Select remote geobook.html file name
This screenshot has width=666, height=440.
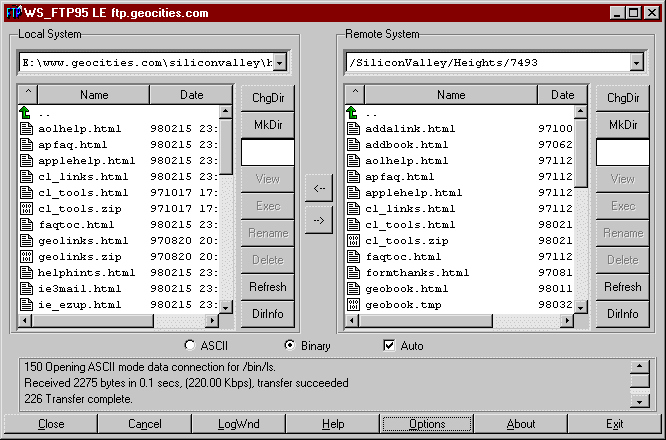pyautogui.click(x=406, y=289)
